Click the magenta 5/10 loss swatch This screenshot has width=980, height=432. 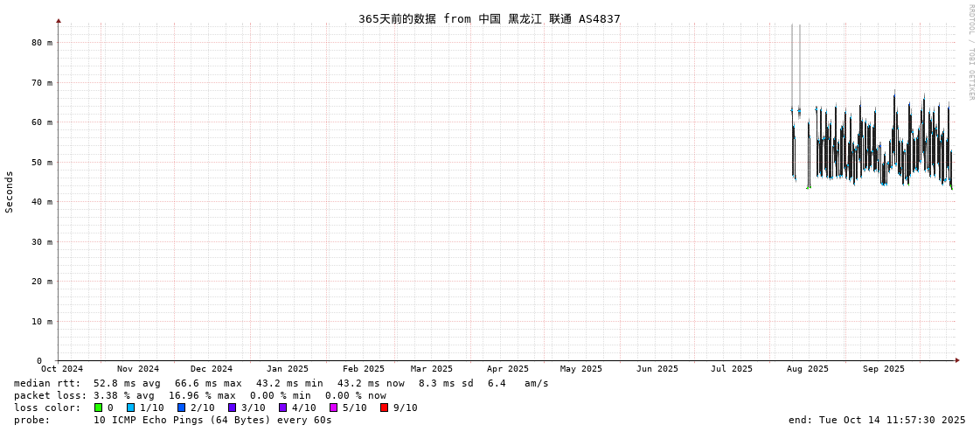pyautogui.click(x=334, y=408)
